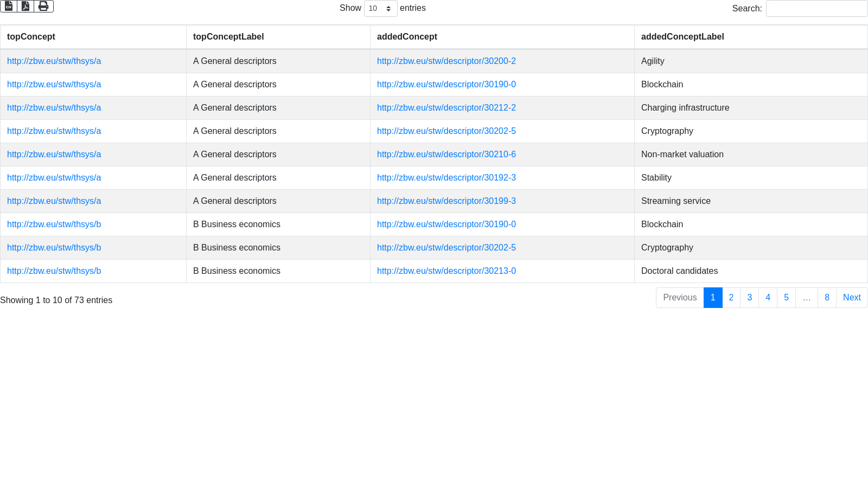Jump to last page 8
Image resolution: width=868 pixels, height=488 pixels.
coord(827,298)
